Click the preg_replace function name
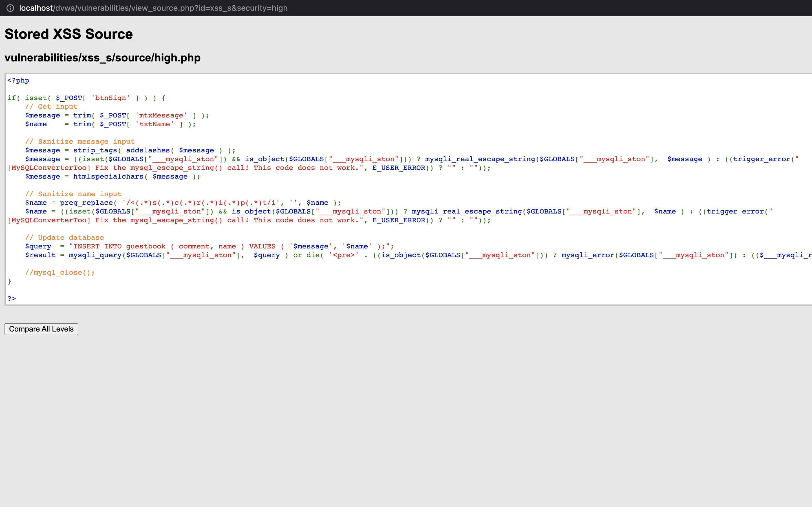The height and width of the screenshot is (507, 812). point(86,203)
